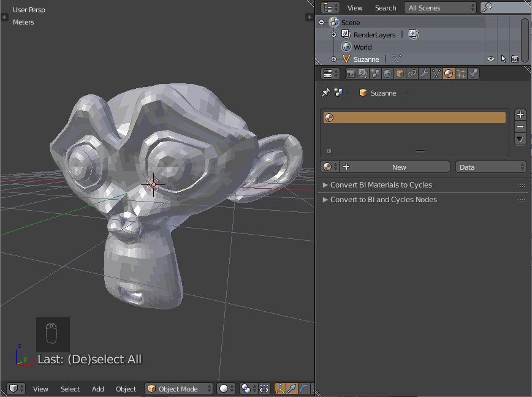This screenshot has height=397, width=532.
Task: Open the Constraints chain-link tab
Action: (x=412, y=74)
